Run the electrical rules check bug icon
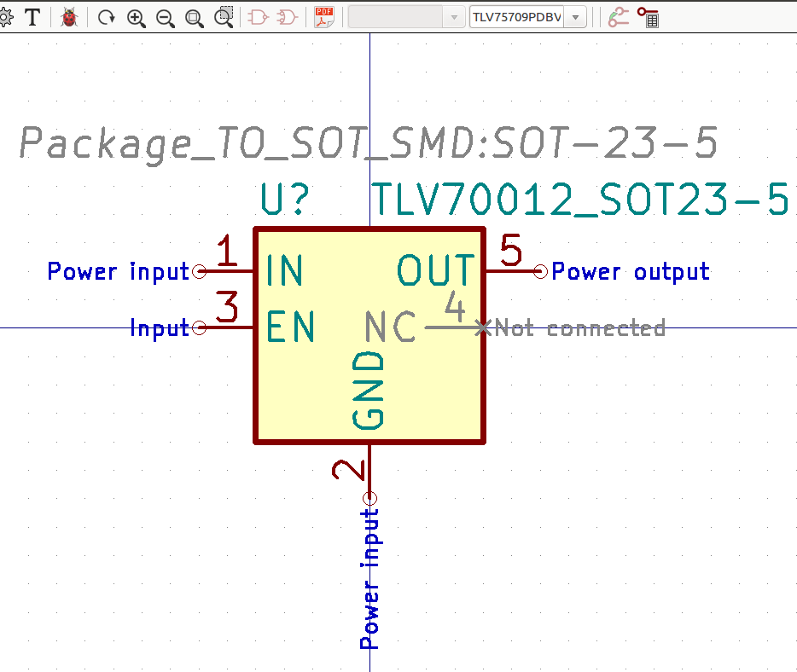Image resolution: width=797 pixels, height=672 pixels. [x=69, y=17]
